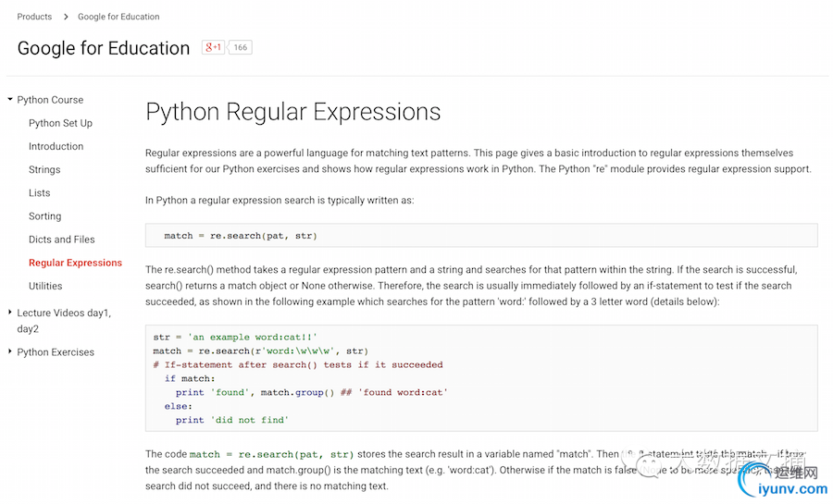Click code line "str = 'an example word:cat!!'"
Screen dimensions: 833x504
[235, 337]
